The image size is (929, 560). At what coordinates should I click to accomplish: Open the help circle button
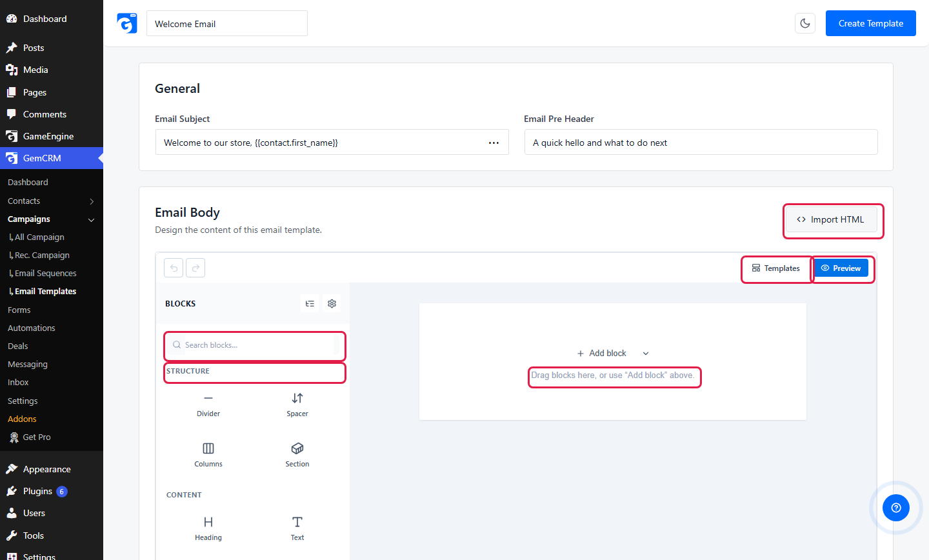[896, 508]
